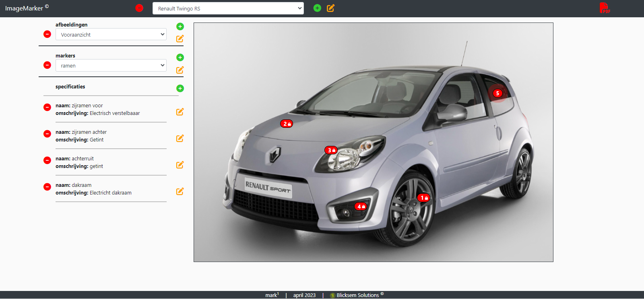
Task: Add a new specification with green plus
Action: click(x=180, y=88)
